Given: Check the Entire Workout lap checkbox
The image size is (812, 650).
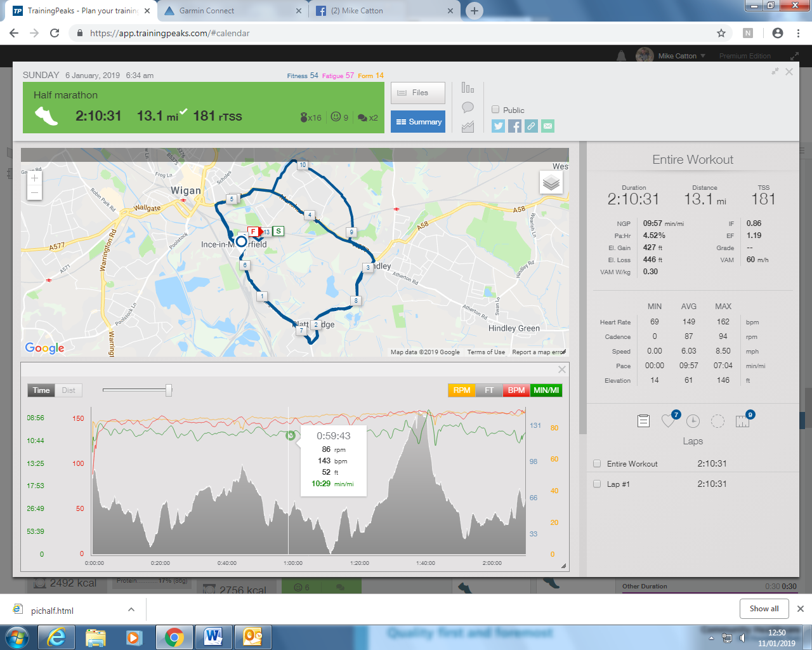Looking at the screenshot, I should point(597,463).
